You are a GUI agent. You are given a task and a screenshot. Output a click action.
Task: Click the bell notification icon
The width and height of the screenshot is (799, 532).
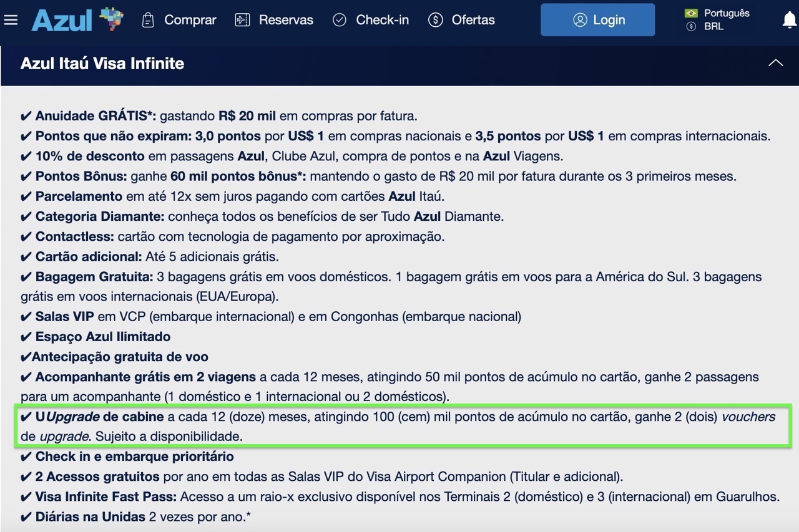[790, 19]
